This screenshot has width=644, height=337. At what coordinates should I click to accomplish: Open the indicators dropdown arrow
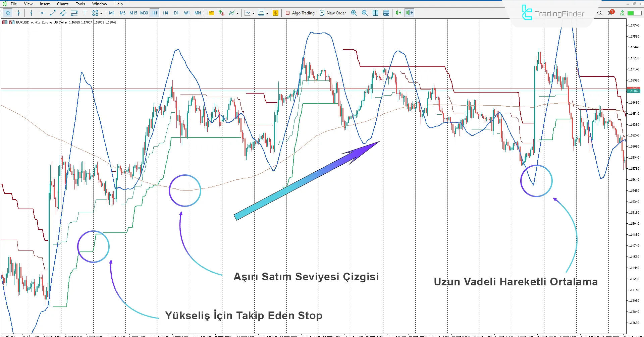pos(238,13)
